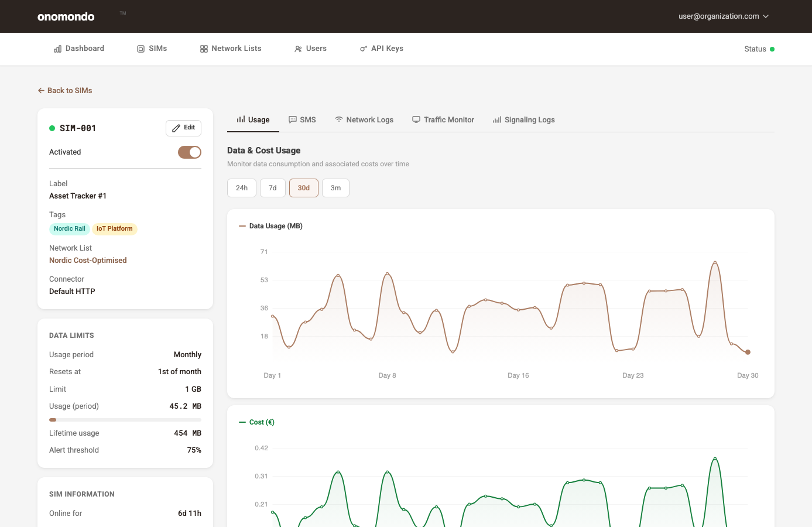Click the Status label in the nav bar
Screen dimensions: 812x527
[755, 49]
